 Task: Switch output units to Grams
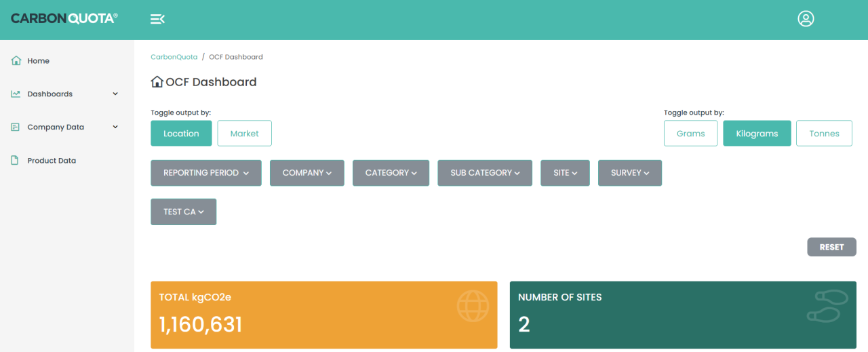coord(690,134)
